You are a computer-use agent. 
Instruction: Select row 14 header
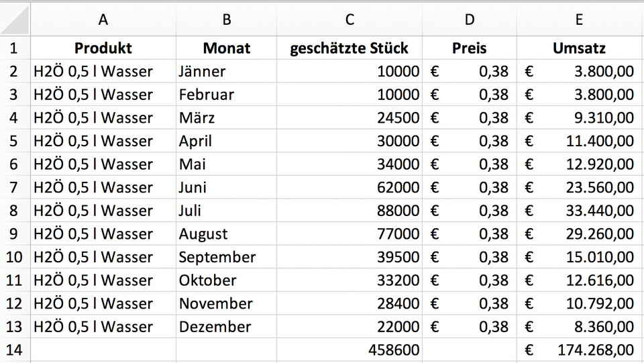click(15, 350)
